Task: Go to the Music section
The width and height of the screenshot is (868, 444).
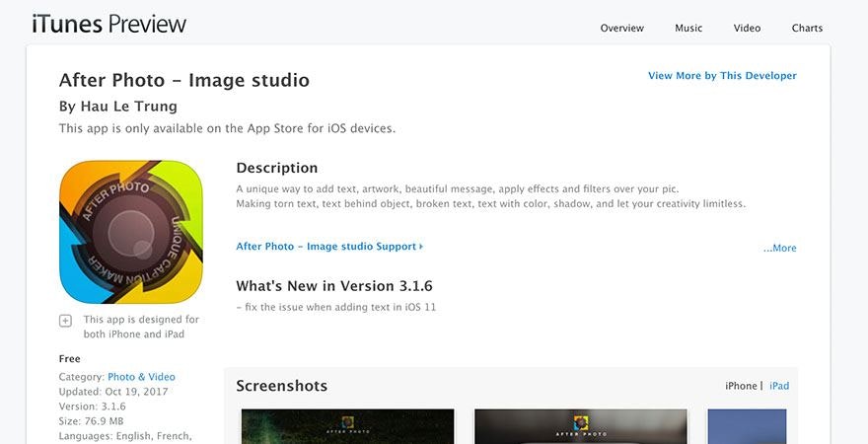Action: pyautogui.click(x=688, y=28)
